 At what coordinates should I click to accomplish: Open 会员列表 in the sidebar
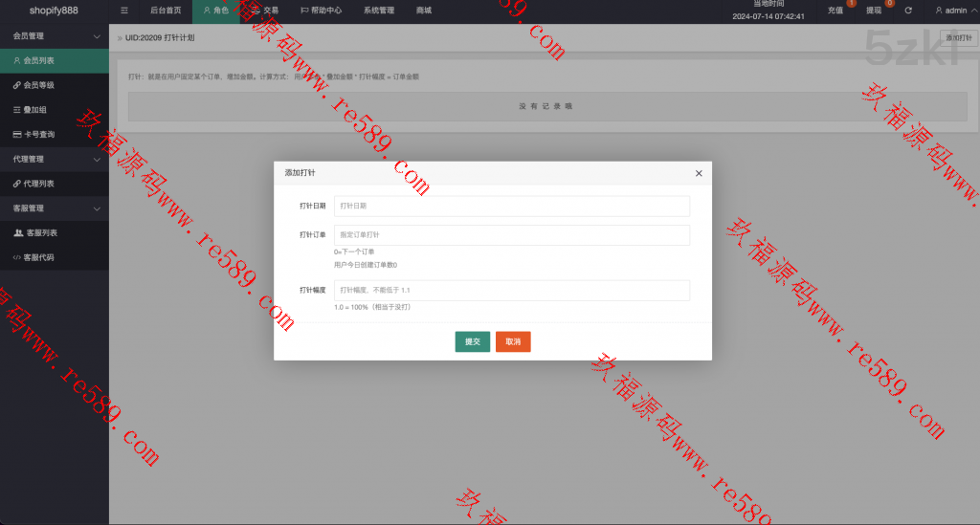tap(54, 60)
